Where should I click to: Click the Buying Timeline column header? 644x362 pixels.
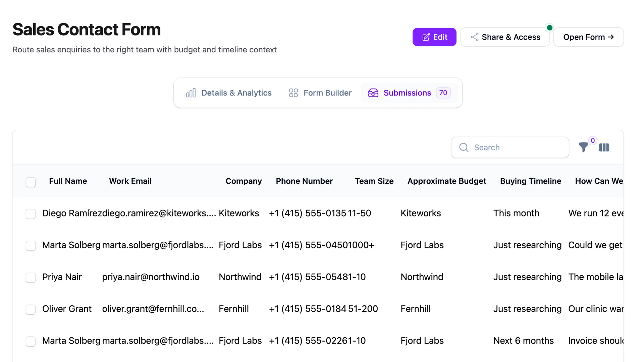[531, 181]
